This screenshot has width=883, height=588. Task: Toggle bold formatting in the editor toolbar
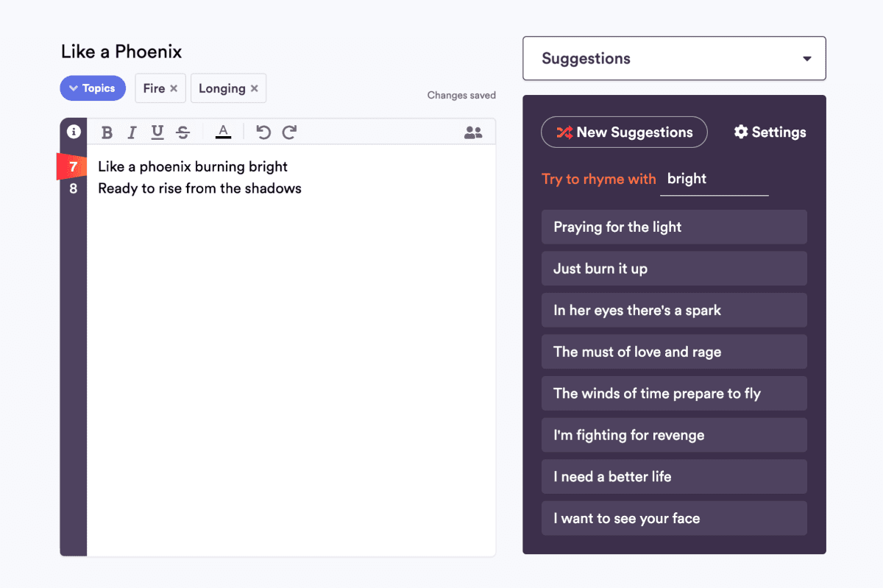coord(107,132)
